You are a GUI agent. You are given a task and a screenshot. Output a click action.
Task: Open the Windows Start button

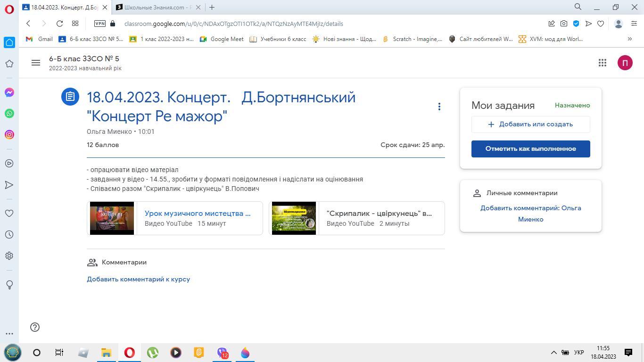[13, 353]
